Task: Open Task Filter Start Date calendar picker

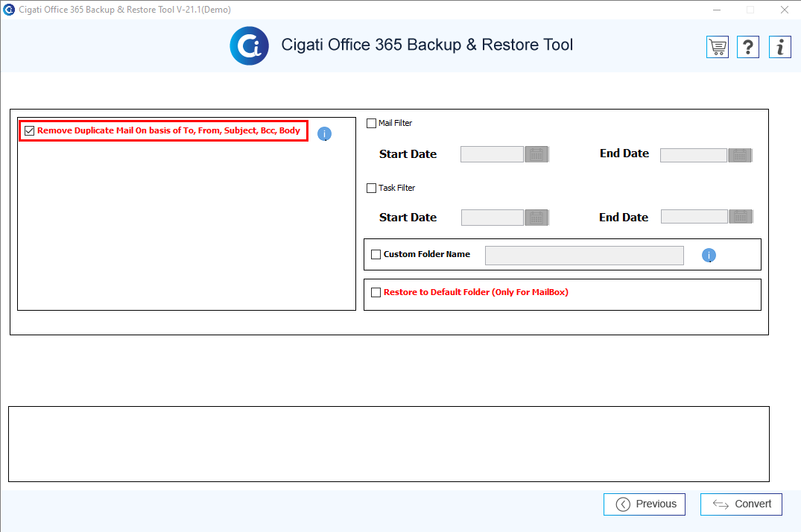Action: pos(536,218)
